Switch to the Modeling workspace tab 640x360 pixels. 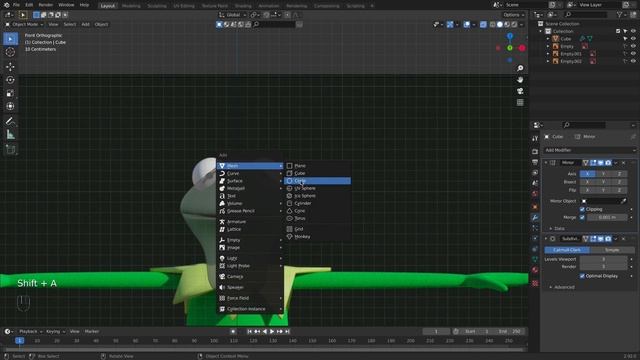pyautogui.click(x=131, y=6)
